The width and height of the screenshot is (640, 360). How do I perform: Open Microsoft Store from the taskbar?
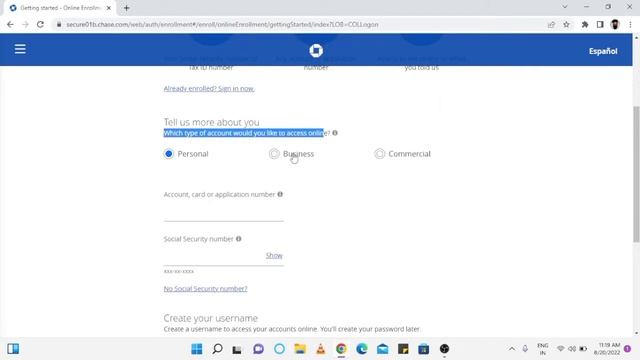(424, 349)
